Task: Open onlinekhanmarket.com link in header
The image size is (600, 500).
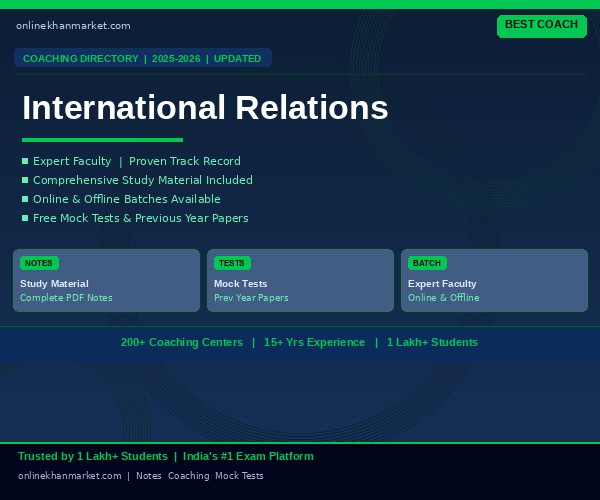Action: pyautogui.click(x=73, y=26)
